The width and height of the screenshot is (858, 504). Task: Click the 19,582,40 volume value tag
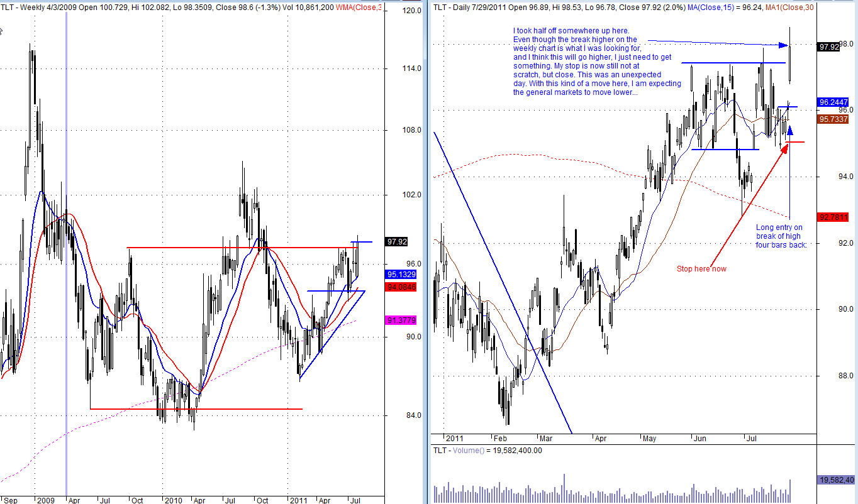click(x=837, y=479)
